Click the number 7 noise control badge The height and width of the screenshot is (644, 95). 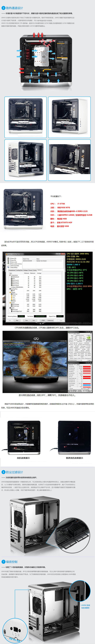[x=3, y=561]
